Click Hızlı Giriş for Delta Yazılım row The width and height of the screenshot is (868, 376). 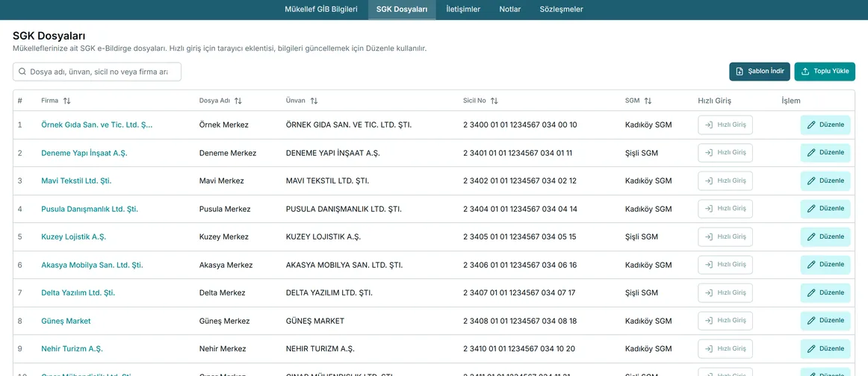tap(725, 292)
